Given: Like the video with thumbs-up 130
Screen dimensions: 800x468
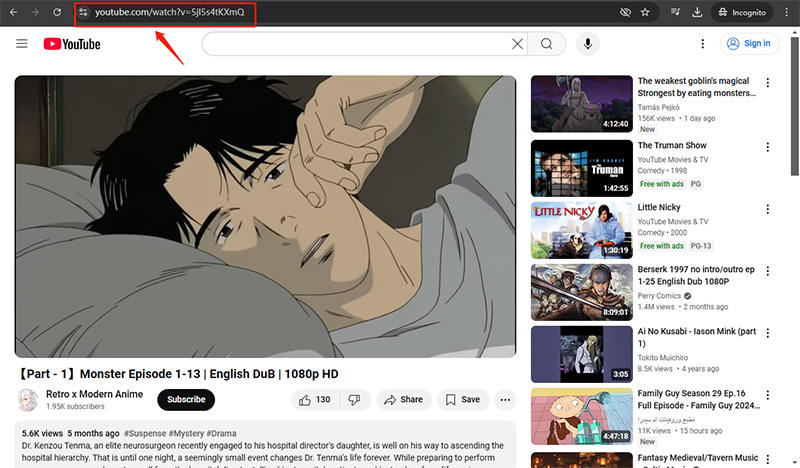Looking at the screenshot, I should pos(314,400).
